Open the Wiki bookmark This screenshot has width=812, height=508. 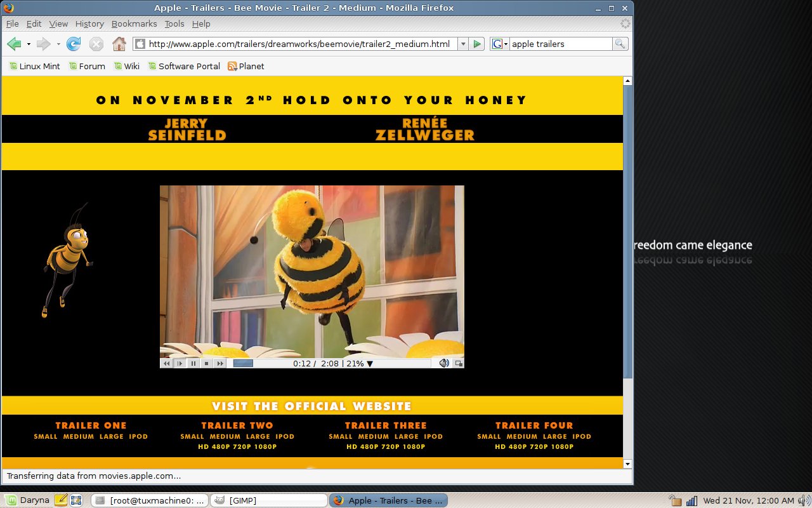click(126, 66)
